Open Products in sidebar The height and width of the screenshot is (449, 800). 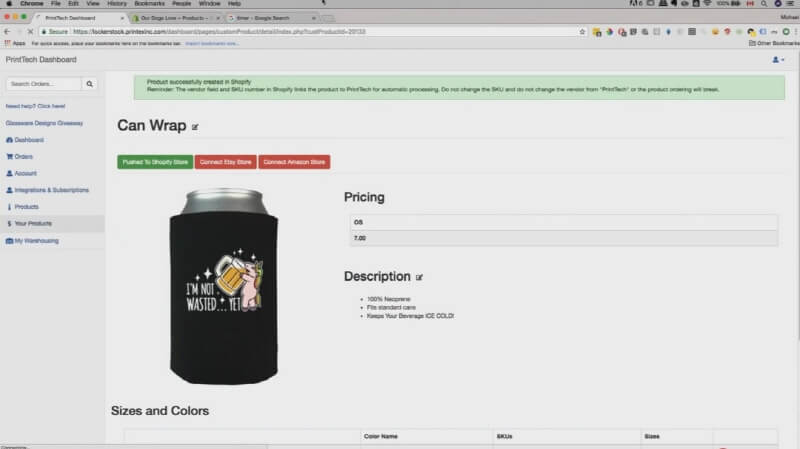coord(26,207)
